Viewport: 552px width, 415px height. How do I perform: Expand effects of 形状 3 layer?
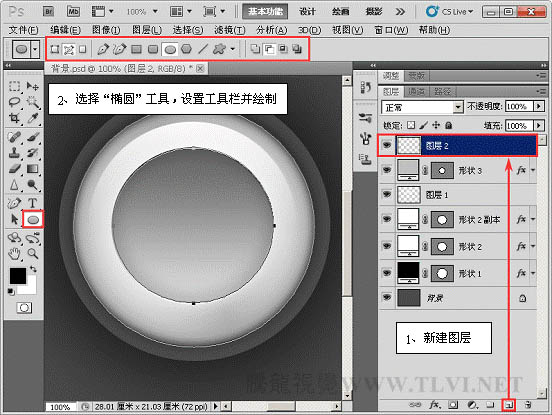click(x=533, y=170)
